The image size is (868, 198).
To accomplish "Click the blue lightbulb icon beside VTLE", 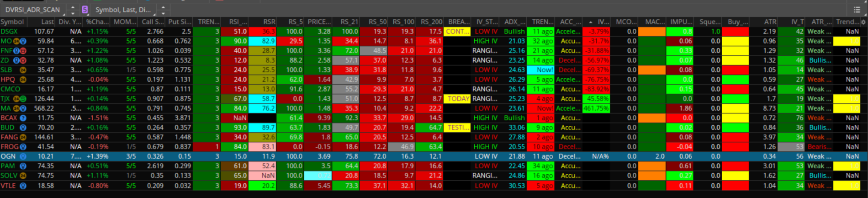I will 23,186.
